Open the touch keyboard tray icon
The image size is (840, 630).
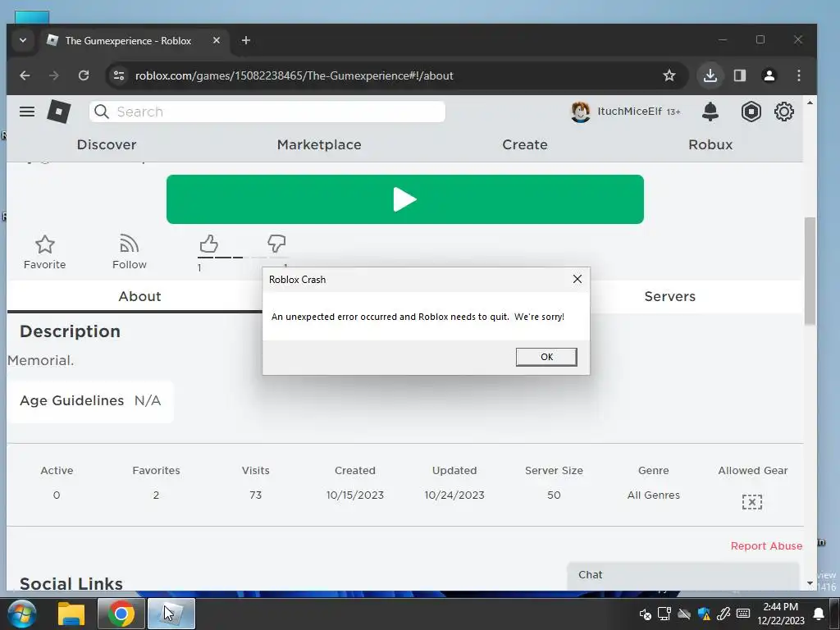point(743,614)
